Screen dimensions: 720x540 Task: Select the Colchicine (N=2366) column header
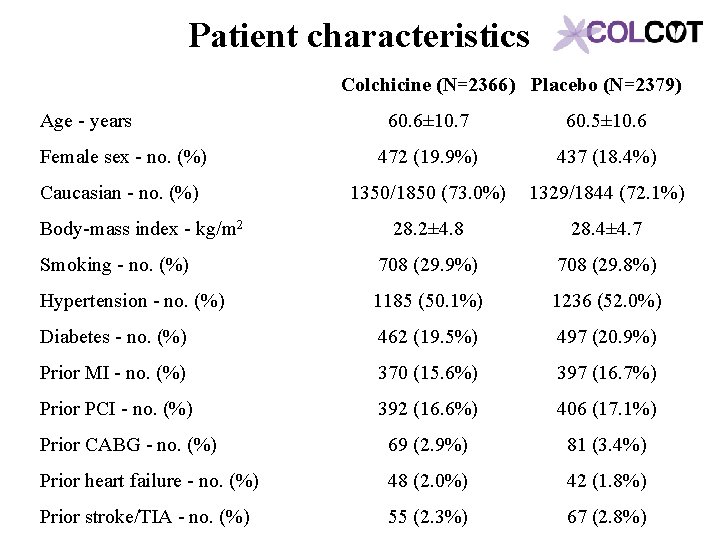(x=428, y=85)
